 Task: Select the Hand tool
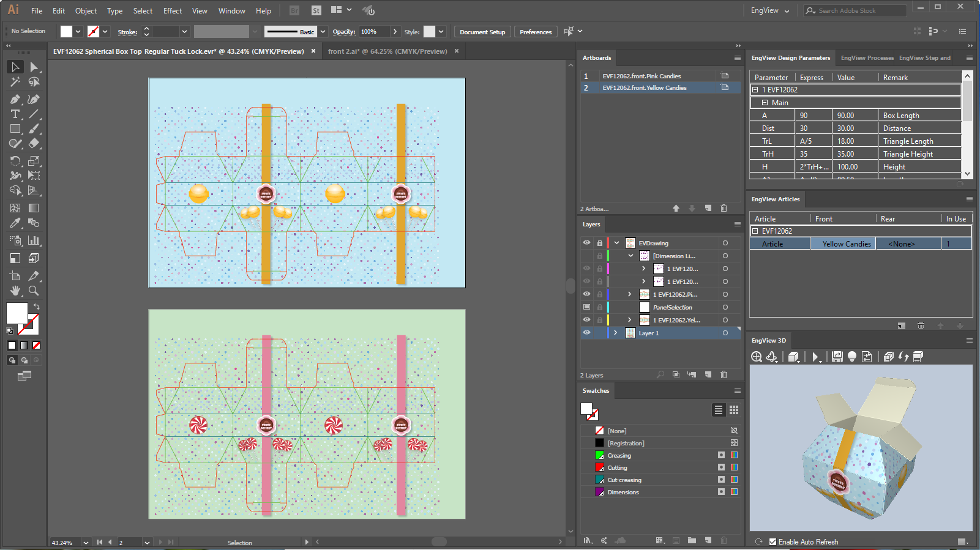point(15,291)
